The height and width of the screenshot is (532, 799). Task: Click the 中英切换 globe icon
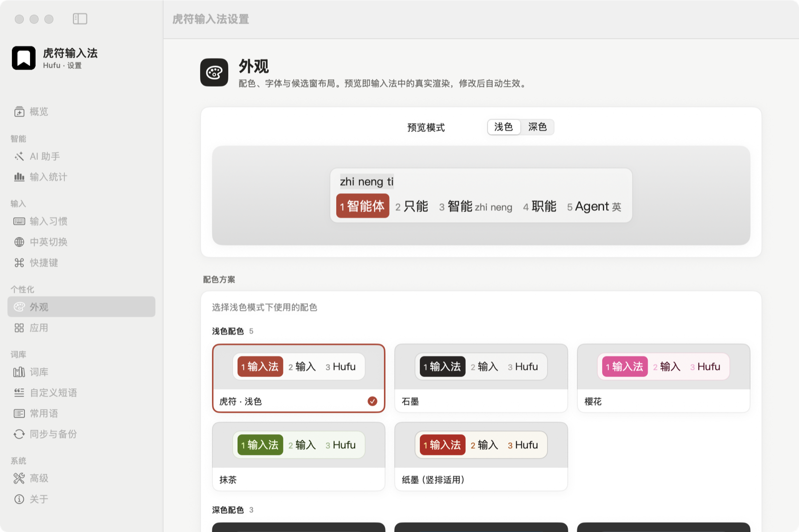[19, 242]
